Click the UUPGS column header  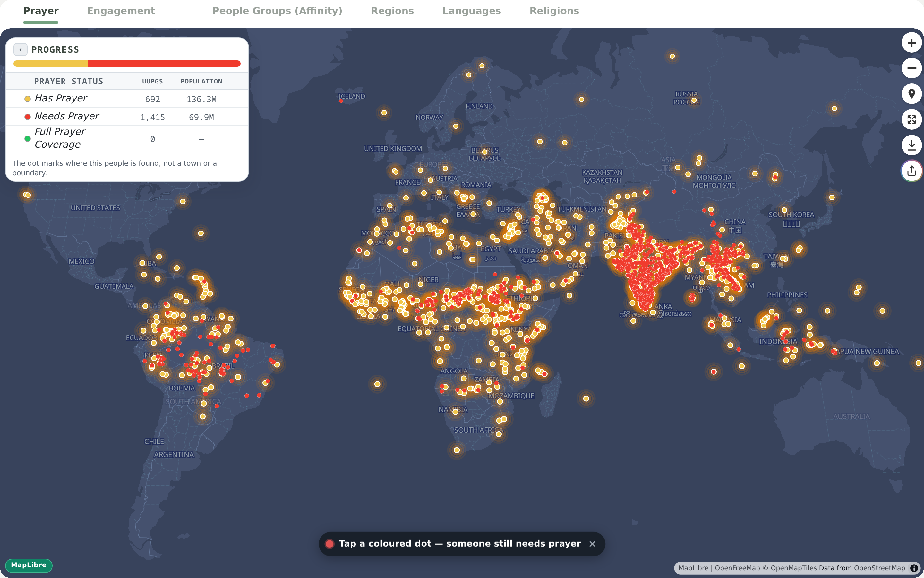(x=152, y=82)
